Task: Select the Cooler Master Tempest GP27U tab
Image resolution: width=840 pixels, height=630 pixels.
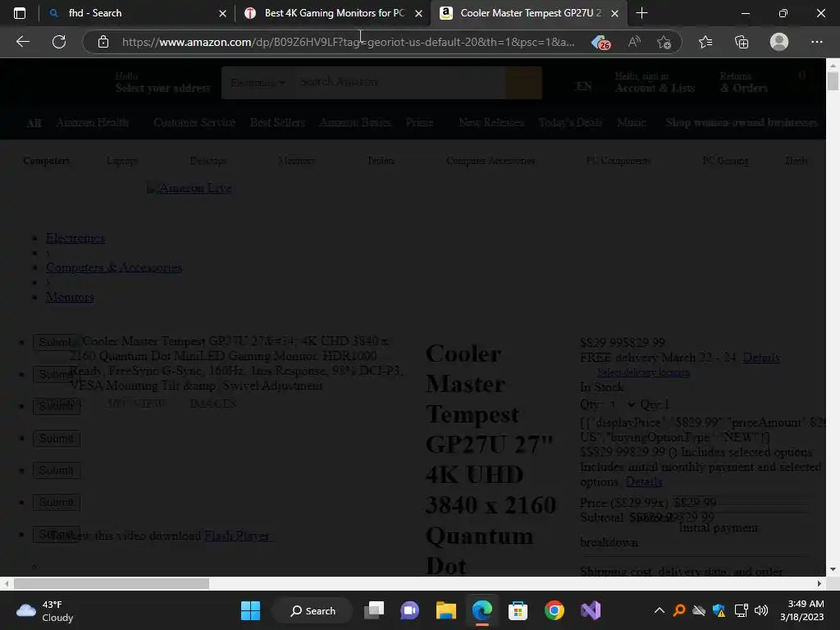Action: coord(527,13)
